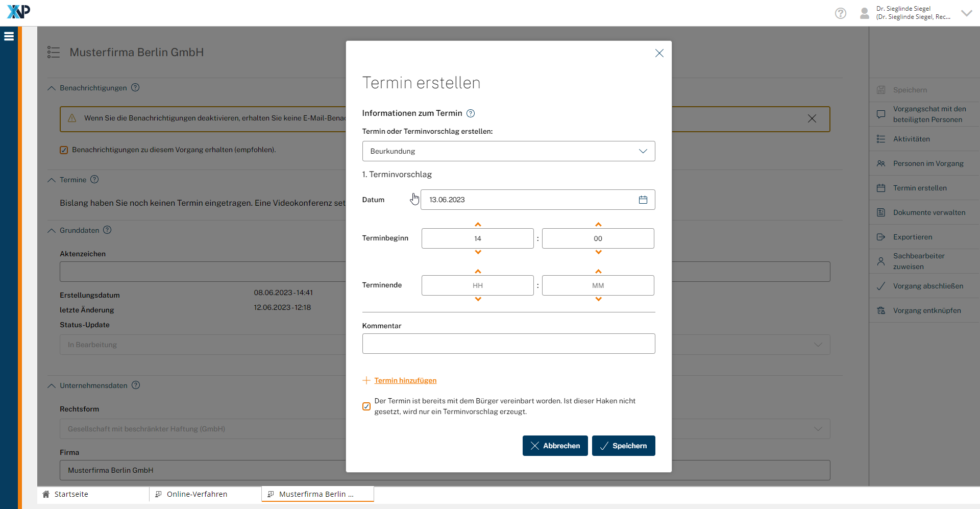Switch to the Online-Verfahren tab
This screenshot has height=509, width=980.
(x=205, y=494)
